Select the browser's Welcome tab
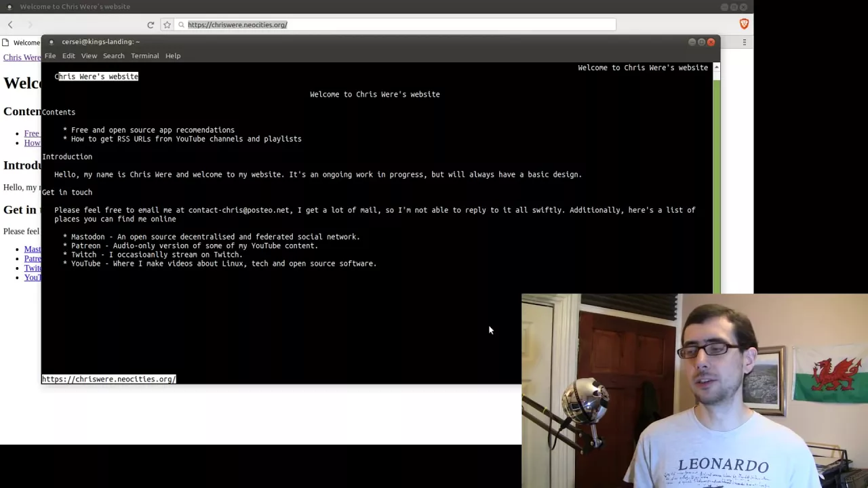The width and height of the screenshot is (868, 488). pos(22,43)
